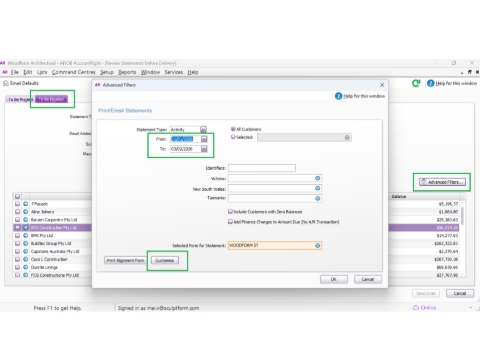The image size is (480, 360).
Task: Click the Identifiers input field
Action: (x=262, y=168)
